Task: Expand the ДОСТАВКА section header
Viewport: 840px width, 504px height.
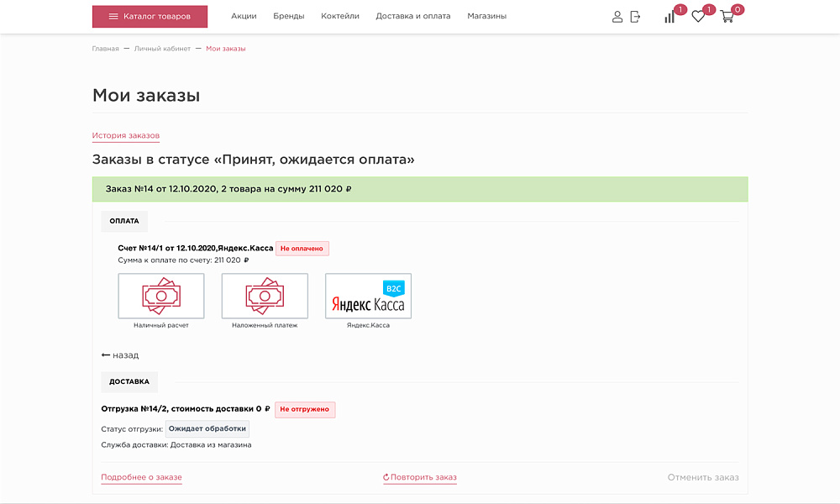Action: (130, 381)
